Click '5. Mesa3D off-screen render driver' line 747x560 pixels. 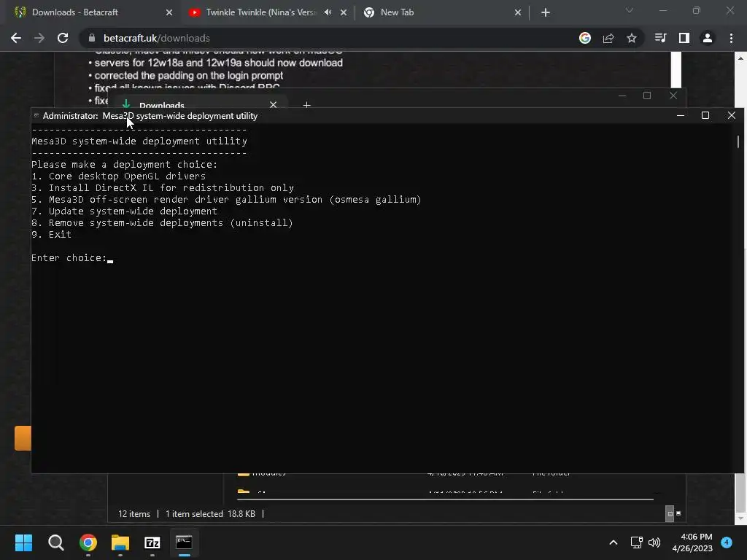tap(226, 200)
